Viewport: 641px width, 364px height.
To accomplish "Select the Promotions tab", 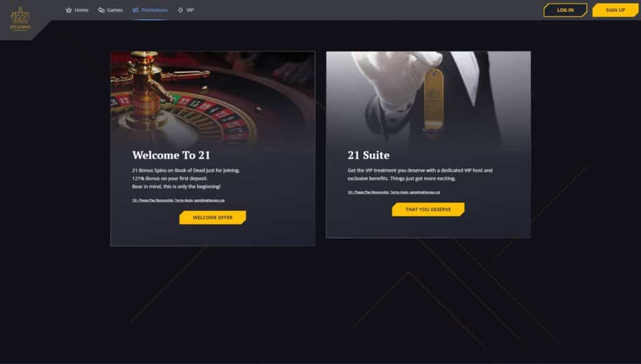I will coord(154,10).
